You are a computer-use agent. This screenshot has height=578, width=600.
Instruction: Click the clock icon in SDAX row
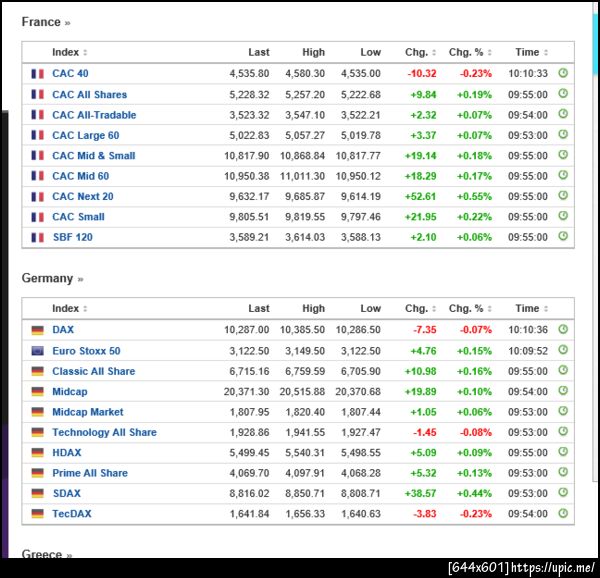[562, 493]
